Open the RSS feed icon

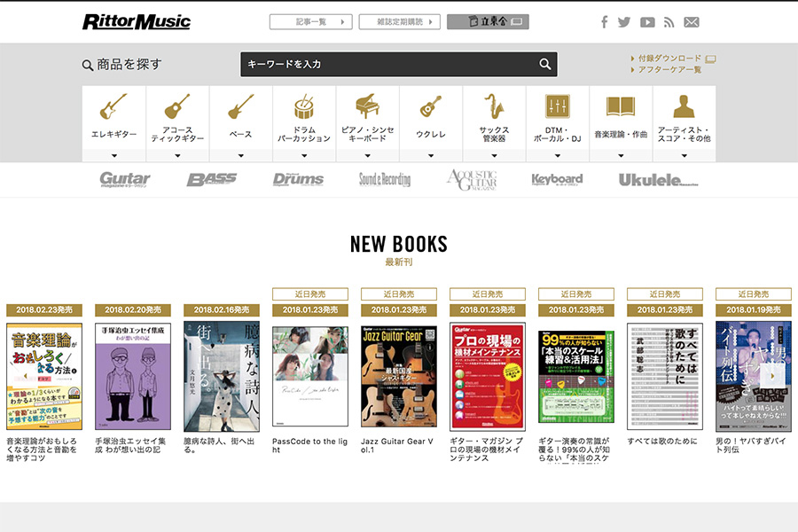[x=669, y=22]
